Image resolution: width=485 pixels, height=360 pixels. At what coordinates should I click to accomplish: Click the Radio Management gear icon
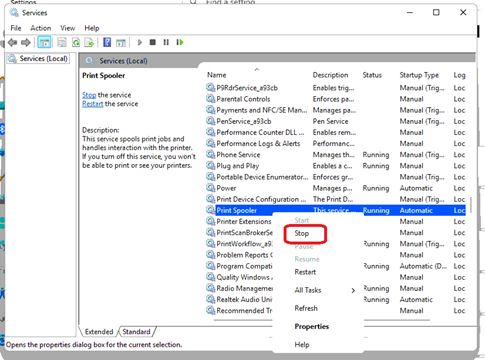coord(210,288)
